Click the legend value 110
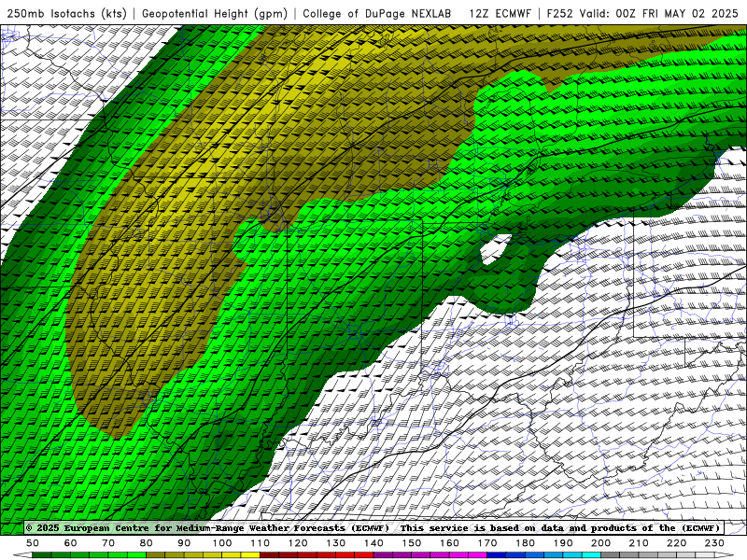This screenshot has height=560, width=747. (261, 543)
